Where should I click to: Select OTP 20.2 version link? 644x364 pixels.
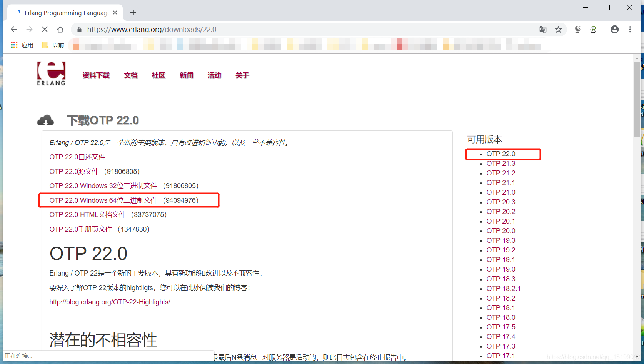tap(501, 212)
